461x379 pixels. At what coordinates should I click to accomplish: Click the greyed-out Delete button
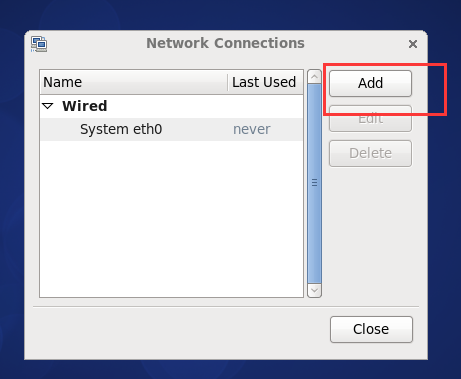pos(370,153)
